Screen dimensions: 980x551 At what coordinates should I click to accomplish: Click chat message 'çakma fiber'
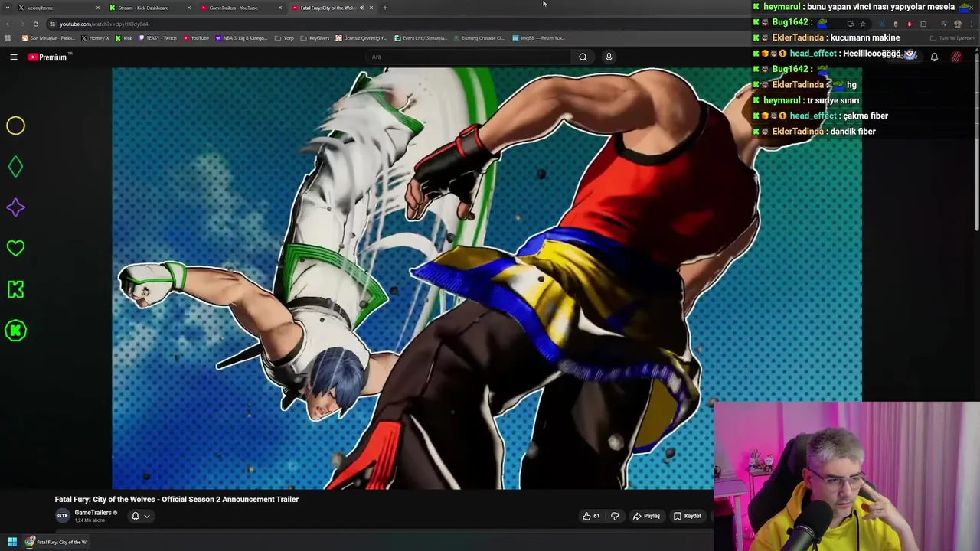coord(865,116)
